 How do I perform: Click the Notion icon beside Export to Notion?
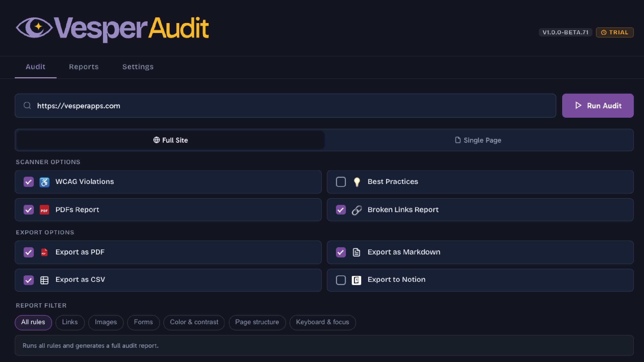click(x=356, y=280)
